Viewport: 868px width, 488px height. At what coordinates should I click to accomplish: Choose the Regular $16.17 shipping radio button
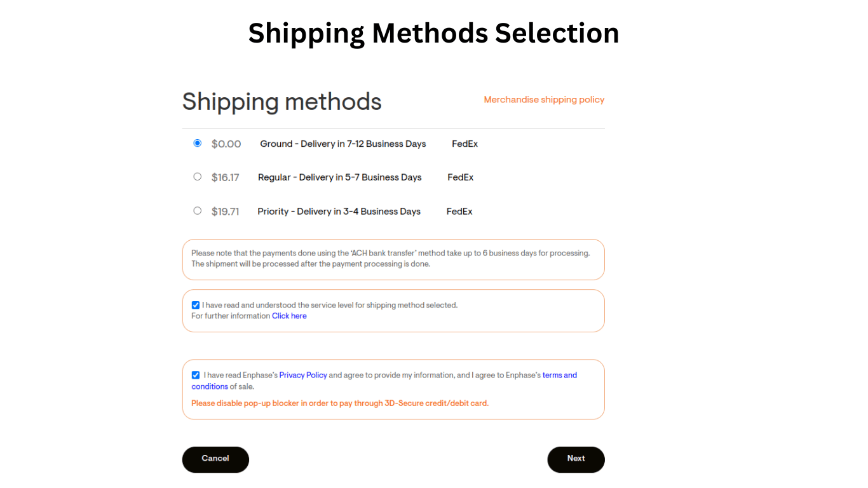click(x=198, y=177)
